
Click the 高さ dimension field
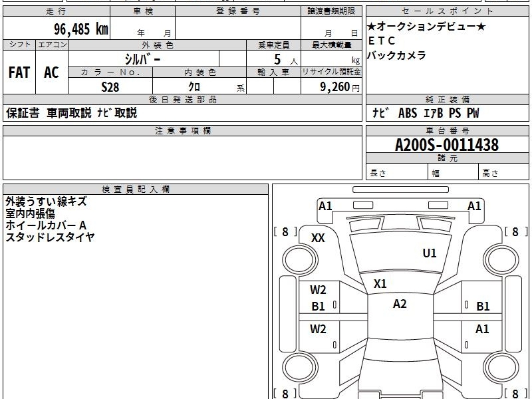pos(503,172)
